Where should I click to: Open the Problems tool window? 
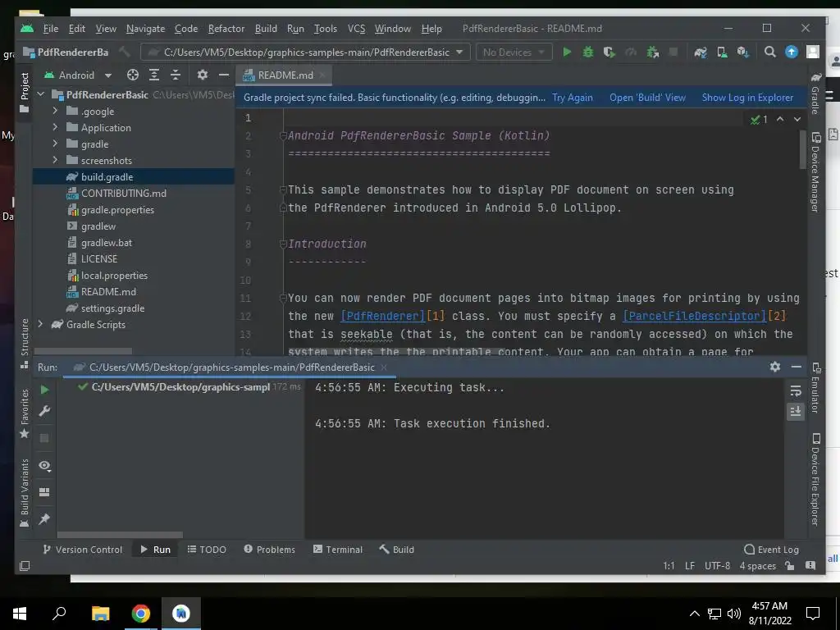tap(269, 549)
